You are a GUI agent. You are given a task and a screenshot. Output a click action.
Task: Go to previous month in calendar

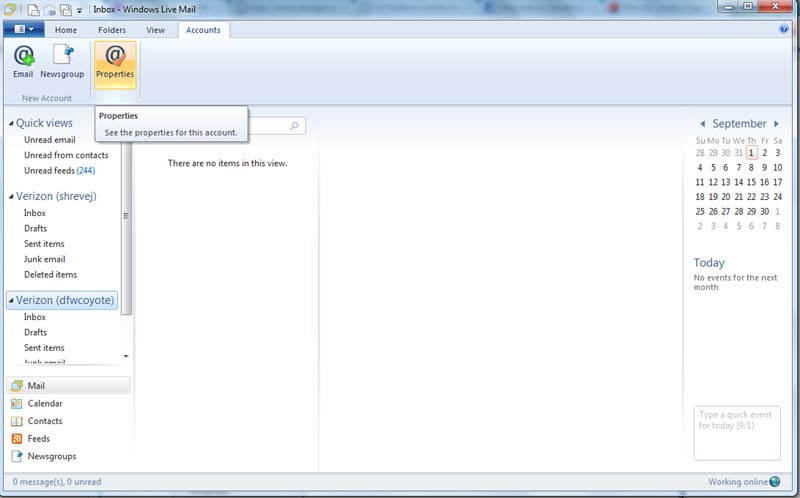pyautogui.click(x=703, y=124)
